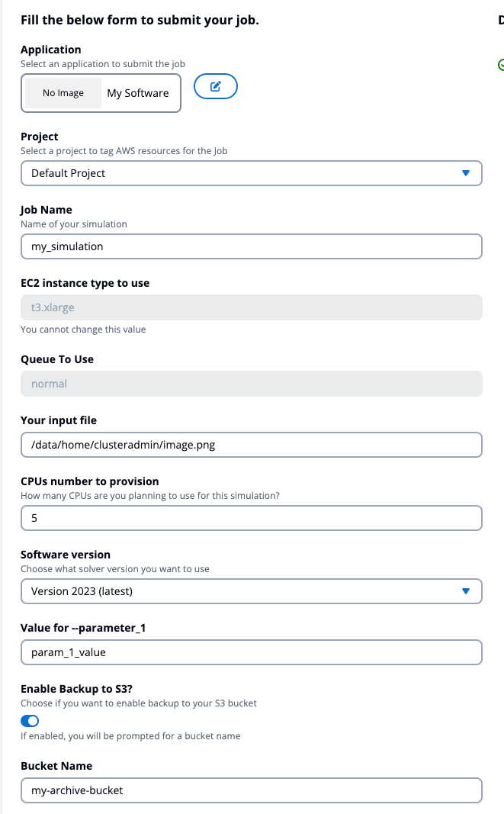Click the blue arrow in Project dropdown

(466, 173)
